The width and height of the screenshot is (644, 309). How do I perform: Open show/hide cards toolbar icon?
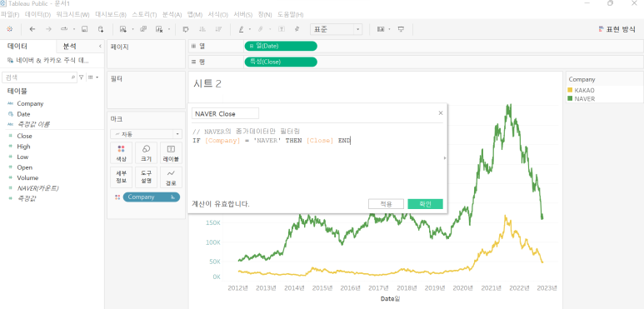[x=381, y=29]
